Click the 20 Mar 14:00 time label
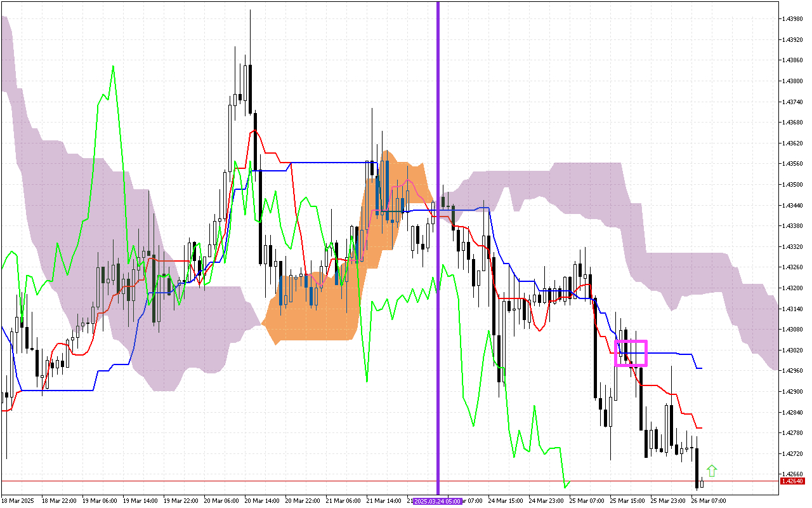The height and width of the screenshot is (508, 812). (x=261, y=501)
